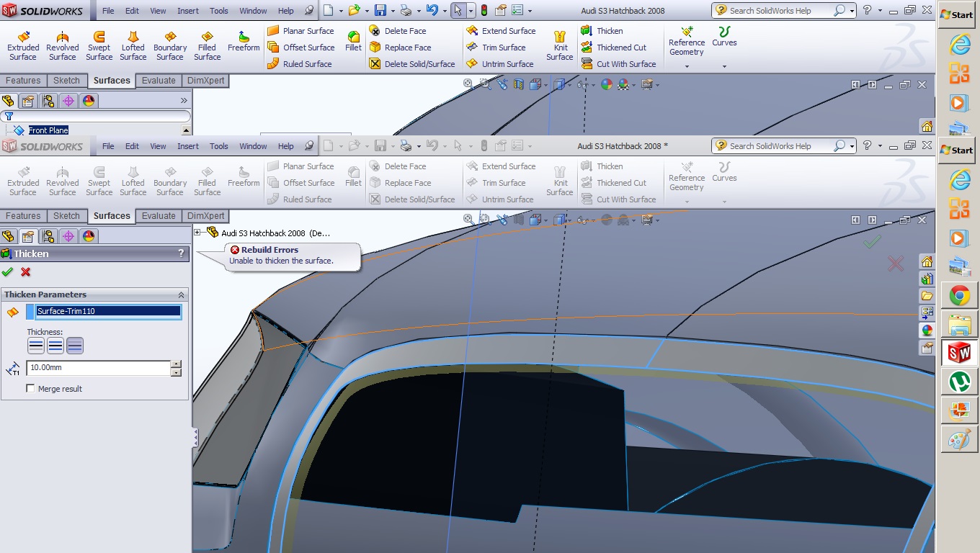Select the enabled Untrim Surface command

point(499,64)
